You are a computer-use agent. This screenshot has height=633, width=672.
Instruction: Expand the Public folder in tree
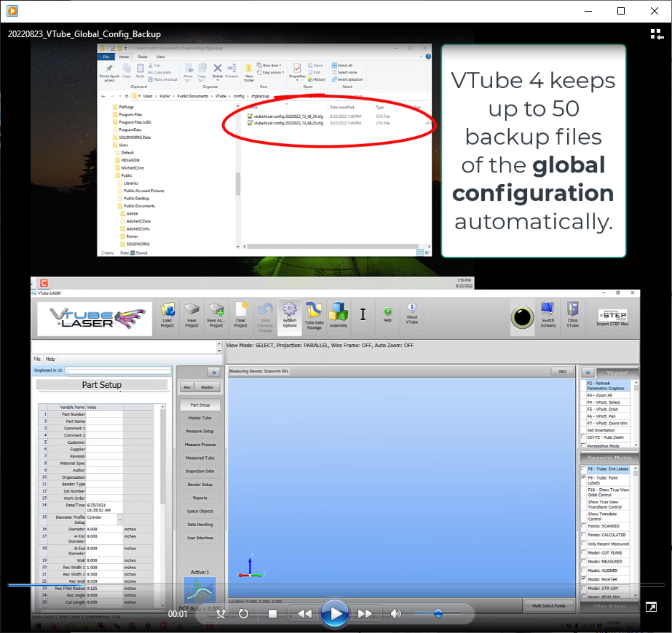127,175
